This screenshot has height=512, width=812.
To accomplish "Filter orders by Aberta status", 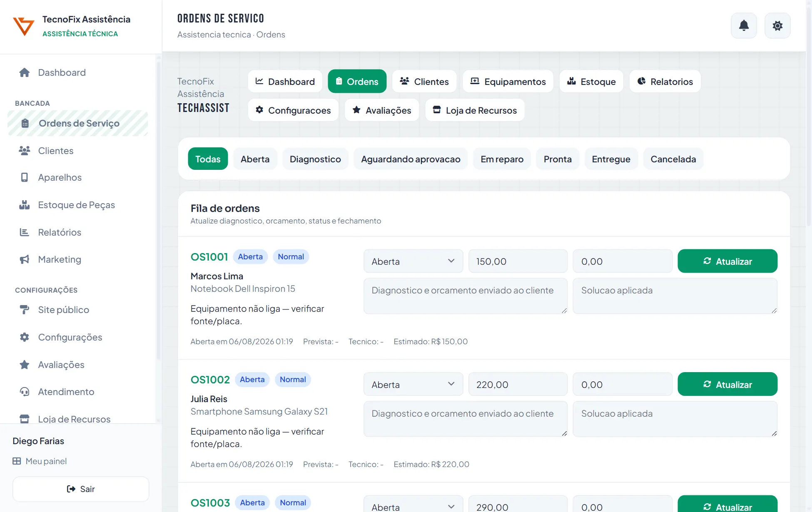I will 255,159.
